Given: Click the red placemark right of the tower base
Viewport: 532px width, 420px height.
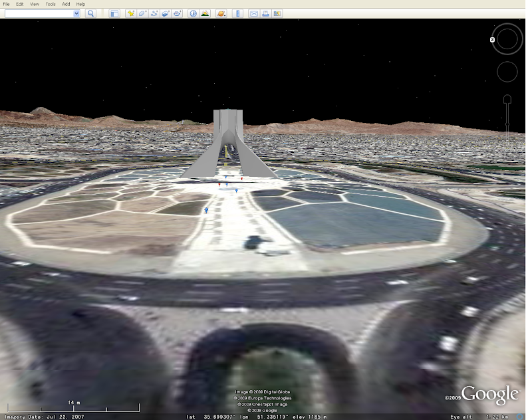Looking at the screenshot, I should click(x=242, y=179).
